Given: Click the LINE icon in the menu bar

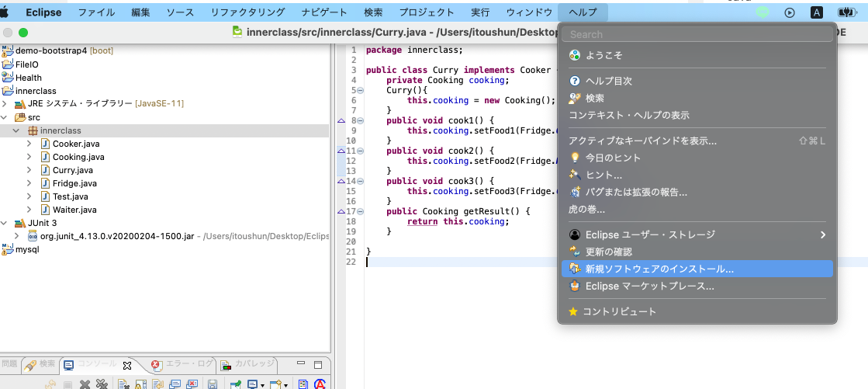Looking at the screenshot, I should tap(763, 12).
